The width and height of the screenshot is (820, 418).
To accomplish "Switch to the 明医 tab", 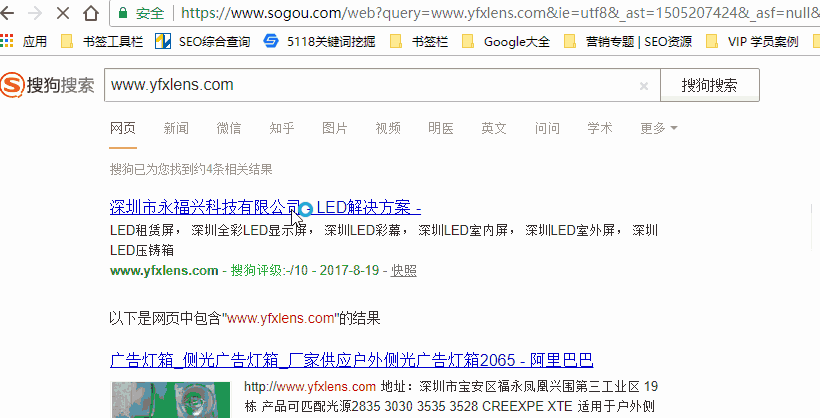I will [441, 128].
